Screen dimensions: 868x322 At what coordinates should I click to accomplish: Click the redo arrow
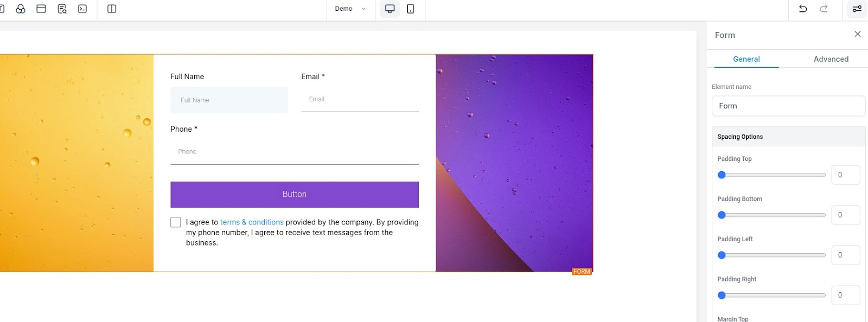coord(824,9)
